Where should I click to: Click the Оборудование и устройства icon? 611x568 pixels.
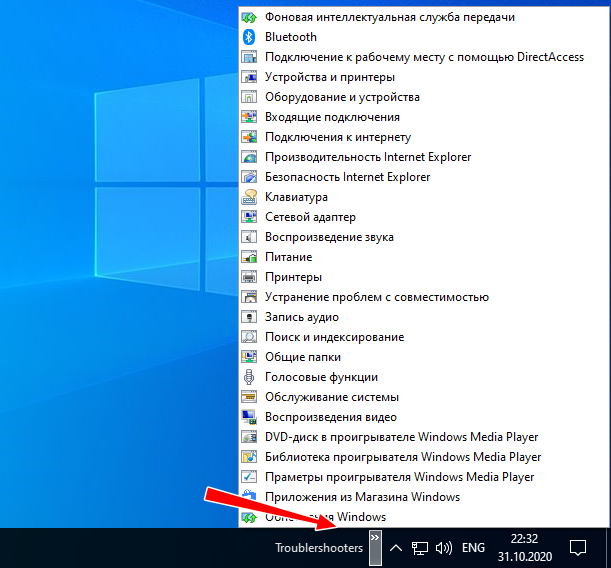pos(249,97)
